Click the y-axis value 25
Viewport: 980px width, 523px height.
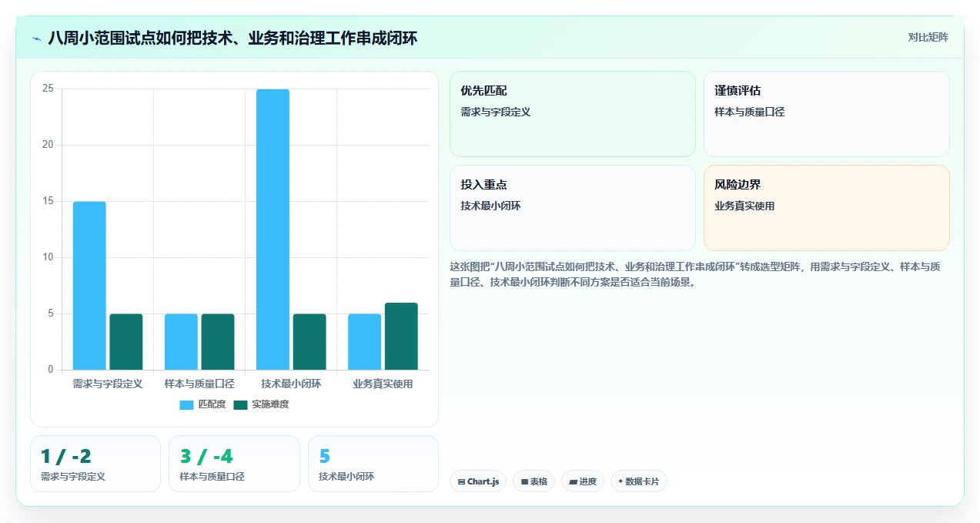(x=48, y=89)
